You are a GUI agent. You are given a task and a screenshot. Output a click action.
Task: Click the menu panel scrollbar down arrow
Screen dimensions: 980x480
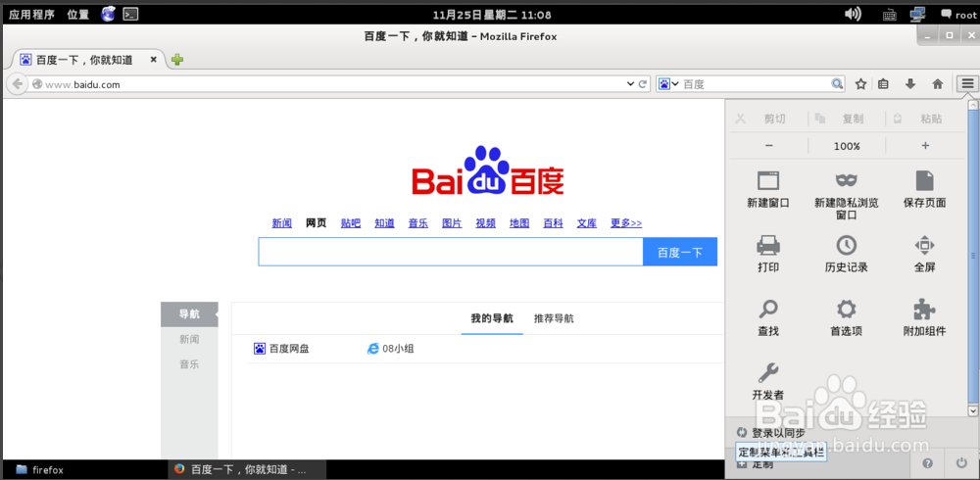pos(972,410)
